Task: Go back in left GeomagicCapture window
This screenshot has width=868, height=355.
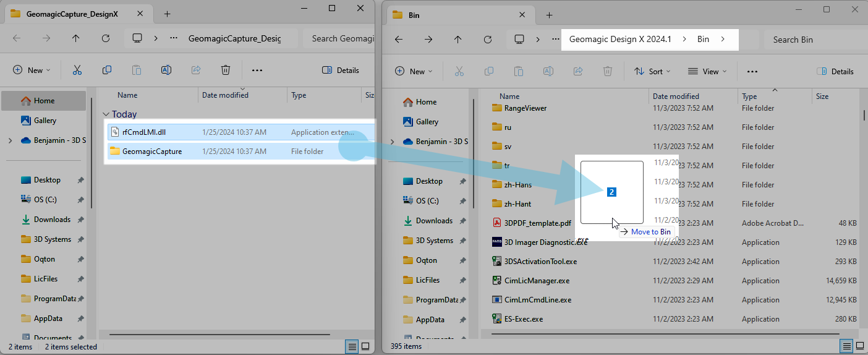Action: pyautogui.click(x=17, y=38)
